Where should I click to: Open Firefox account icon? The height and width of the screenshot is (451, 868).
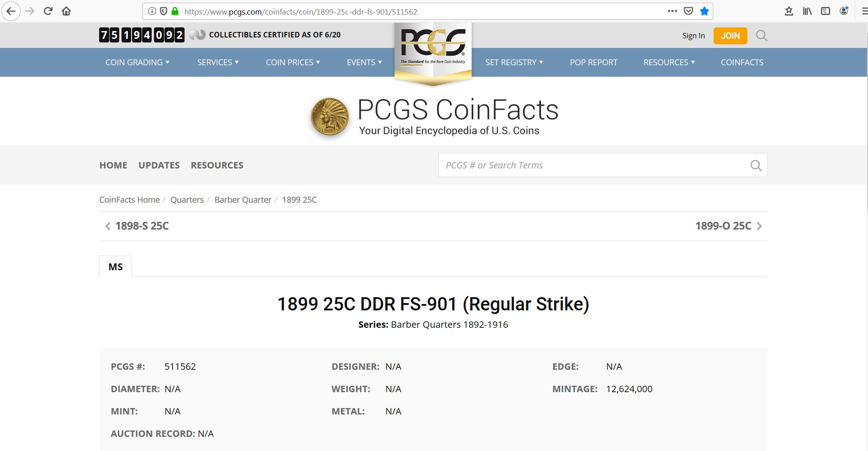(x=844, y=11)
